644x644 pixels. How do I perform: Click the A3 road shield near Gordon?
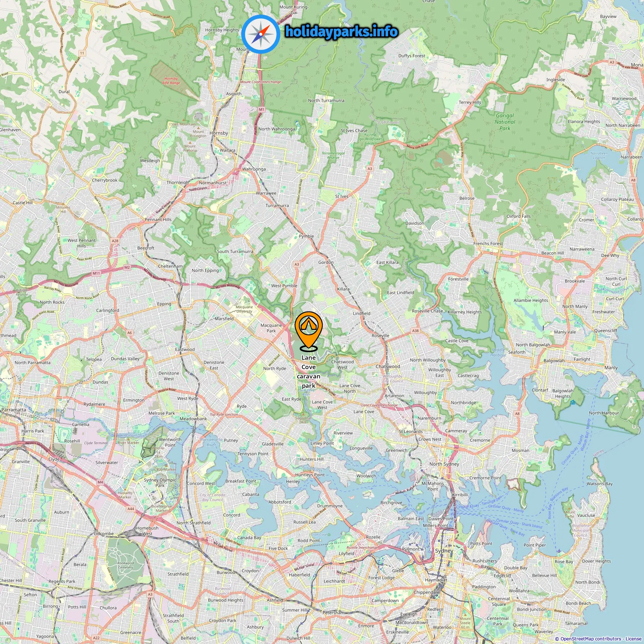(296, 264)
